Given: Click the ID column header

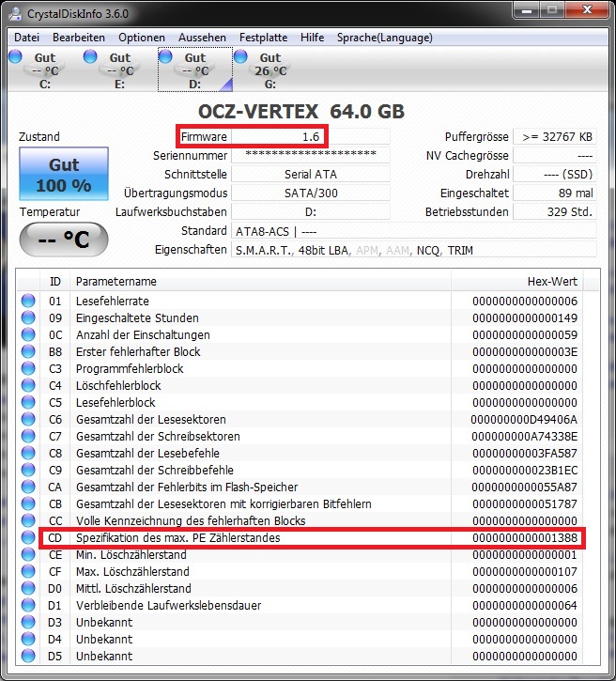Looking at the screenshot, I should pyautogui.click(x=55, y=281).
